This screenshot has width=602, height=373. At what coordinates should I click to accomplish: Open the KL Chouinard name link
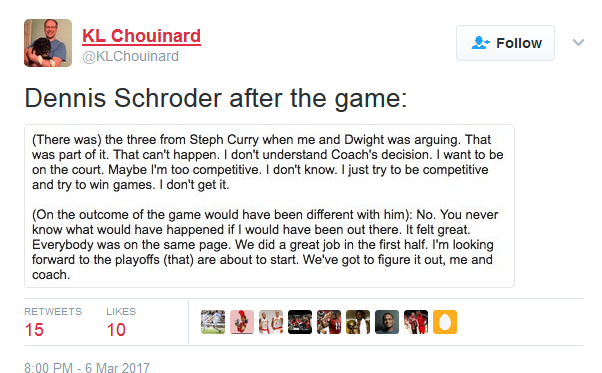(x=141, y=36)
